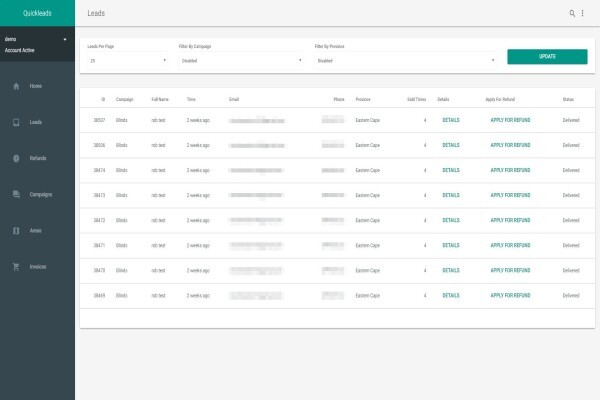
Task: Click the Phone column header
Action: [339, 99]
